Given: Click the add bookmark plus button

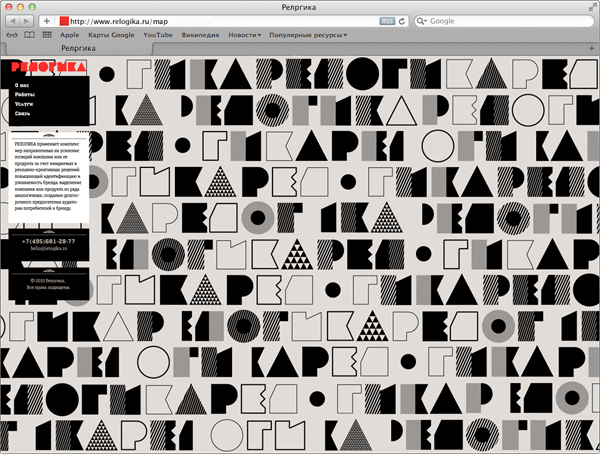Looking at the screenshot, I should (x=47, y=21).
